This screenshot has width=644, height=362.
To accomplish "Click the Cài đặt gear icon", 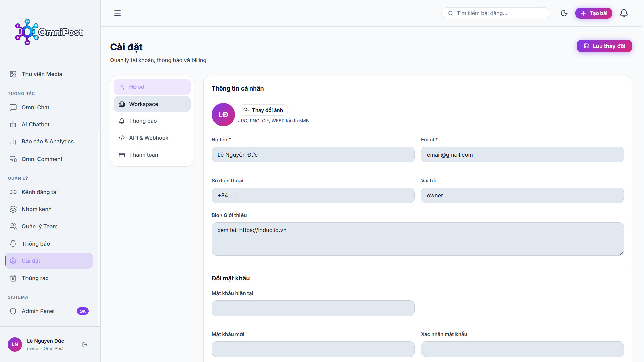I will point(13,261).
